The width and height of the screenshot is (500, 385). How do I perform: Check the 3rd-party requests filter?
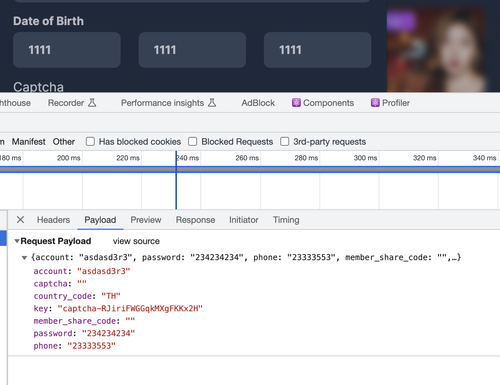tap(284, 142)
